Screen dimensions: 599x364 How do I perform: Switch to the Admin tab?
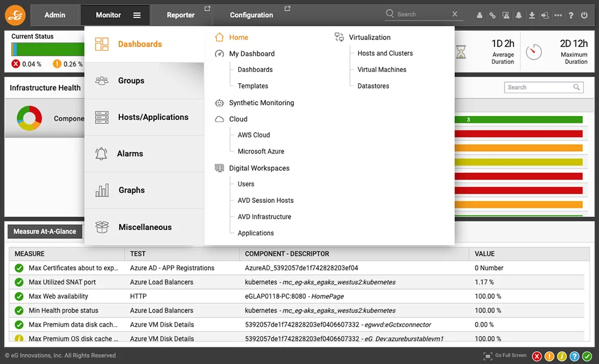[x=55, y=15]
